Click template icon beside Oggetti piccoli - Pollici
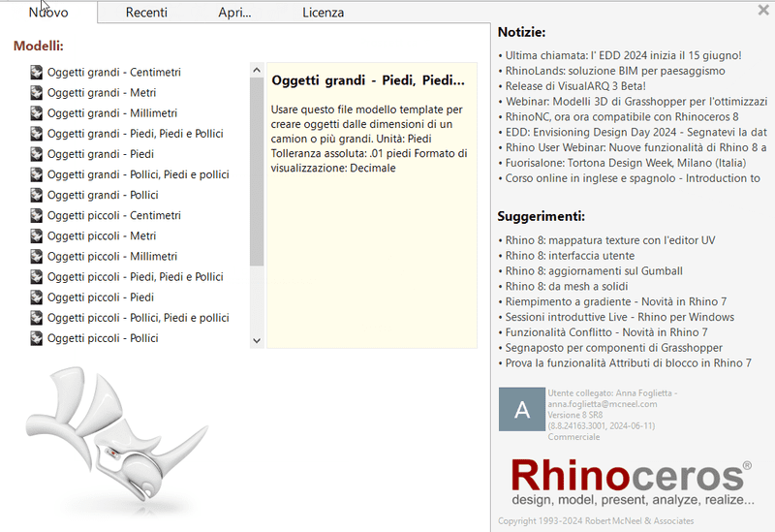The image size is (775, 532). 36,339
